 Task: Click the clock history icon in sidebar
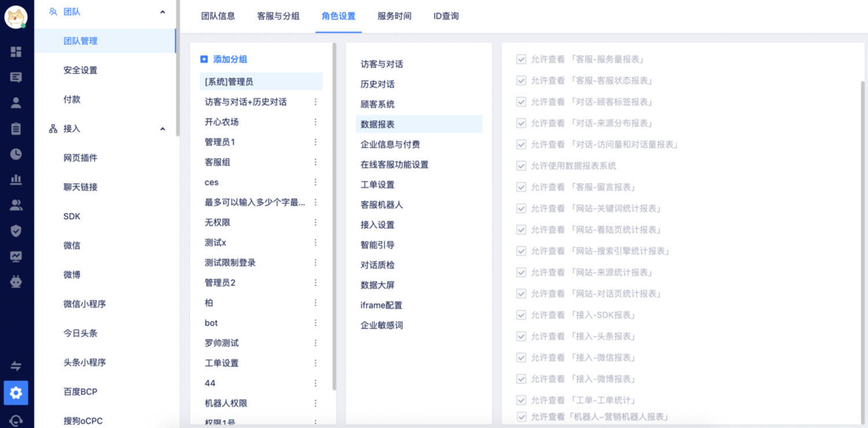[x=16, y=154]
